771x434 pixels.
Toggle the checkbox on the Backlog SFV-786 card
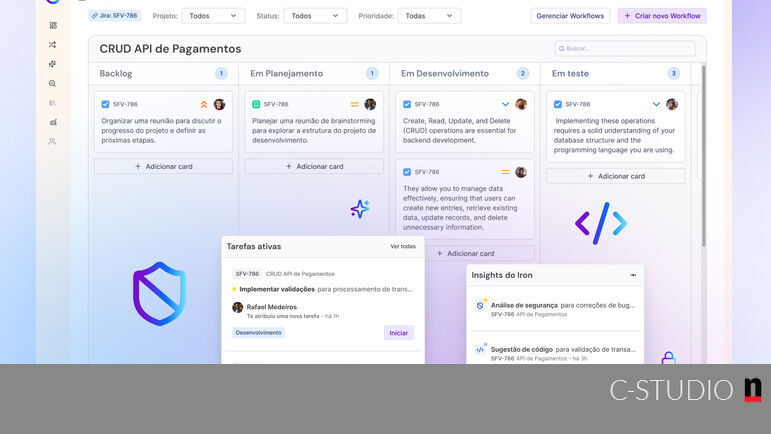point(106,104)
